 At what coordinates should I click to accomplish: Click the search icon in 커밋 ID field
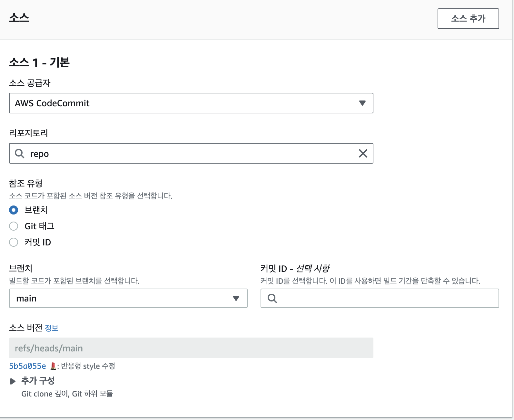pyautogui.click(x=272, y=298)
